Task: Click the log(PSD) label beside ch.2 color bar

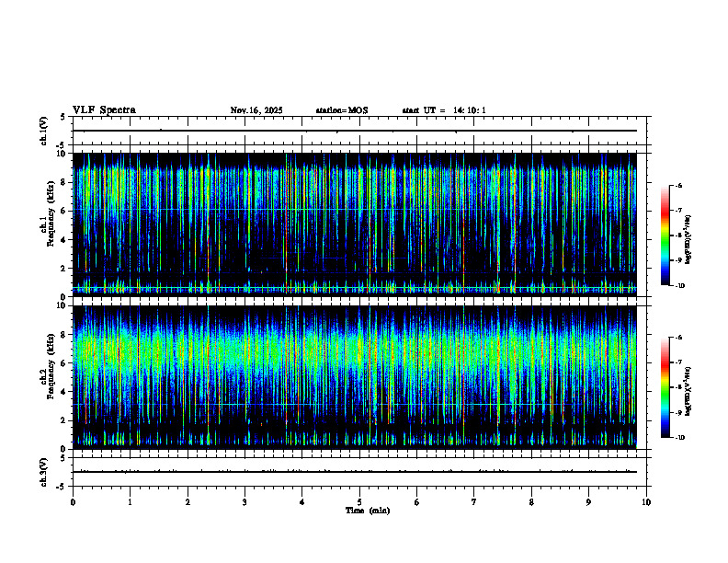Action: (688, 391)
